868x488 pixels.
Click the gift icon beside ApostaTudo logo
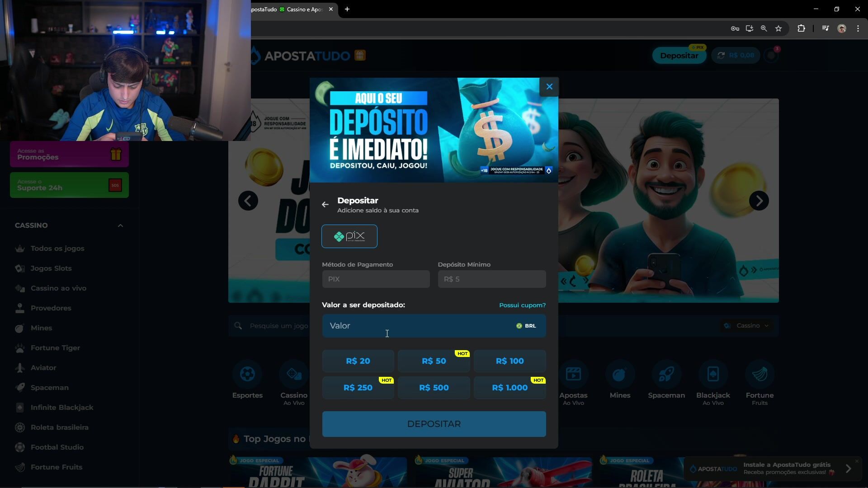[360, 56]
